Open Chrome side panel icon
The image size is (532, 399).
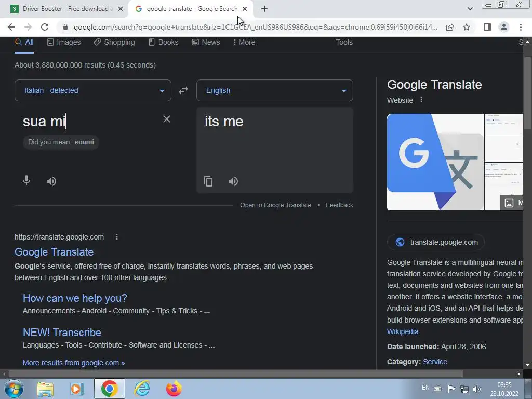click(x=487, y=27)
